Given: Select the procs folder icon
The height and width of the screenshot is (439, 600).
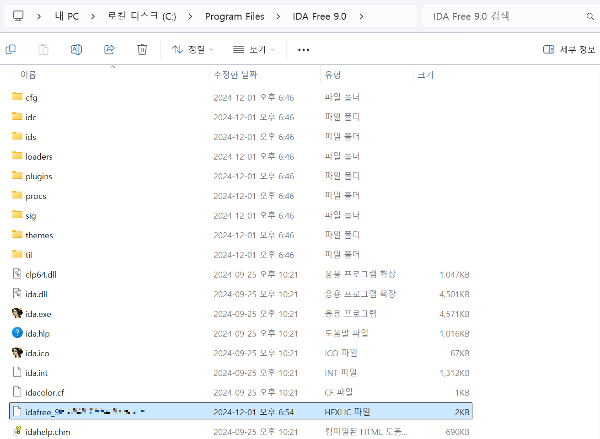Looking at the screenshot, I should [x=17, y=195].
